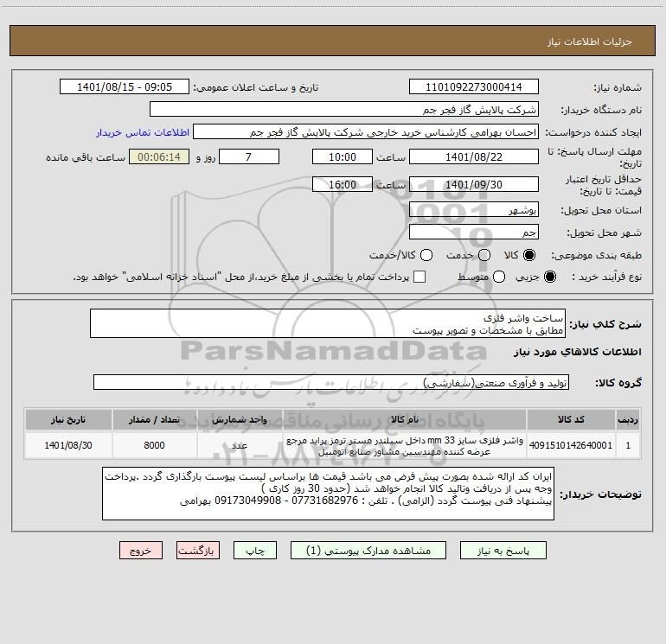
Task: Click the تعداد / مقدار column header
Action: [x=154, y=419]
